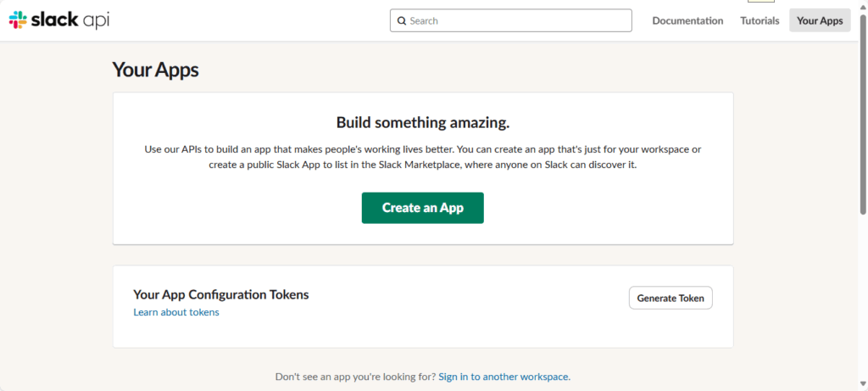Screen dimensions: 868x391
Task: Click the small yellow tooltip fragment above Tutorials
Action: tap(761, 1)
